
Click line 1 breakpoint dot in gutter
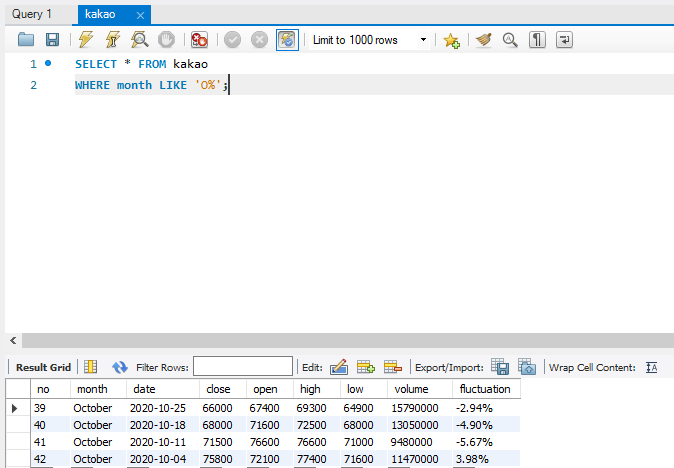[x=48, y=63]
